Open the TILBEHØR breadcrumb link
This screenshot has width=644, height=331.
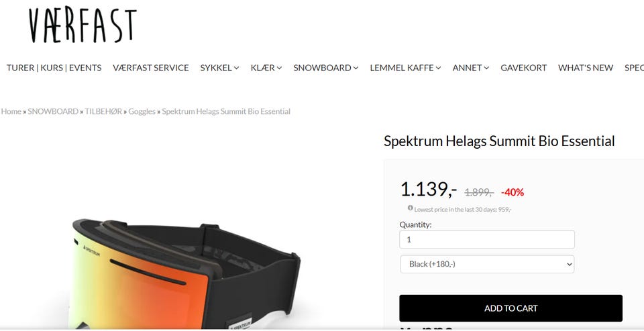[103, 111]
